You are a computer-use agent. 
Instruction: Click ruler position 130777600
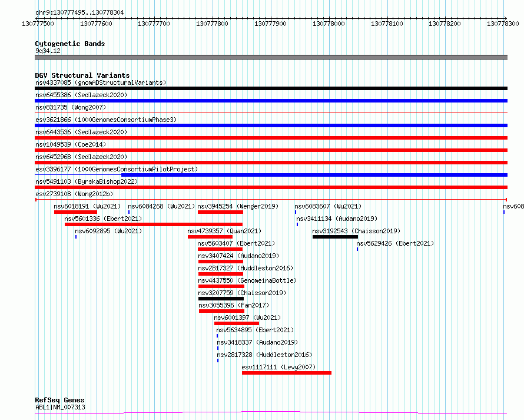[x=96, y=24]
